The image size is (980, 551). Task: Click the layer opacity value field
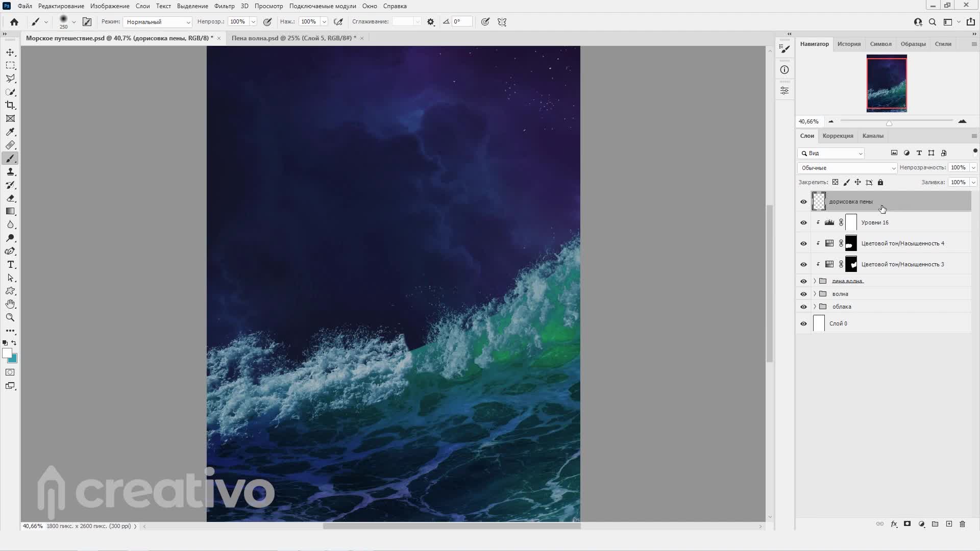pyautogui.click(x=958, y=168)
